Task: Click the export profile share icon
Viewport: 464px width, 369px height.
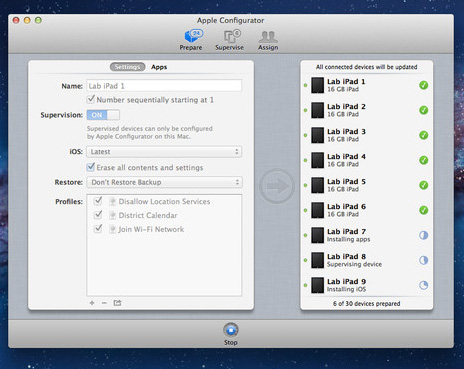Action: (x=117, y=303)
